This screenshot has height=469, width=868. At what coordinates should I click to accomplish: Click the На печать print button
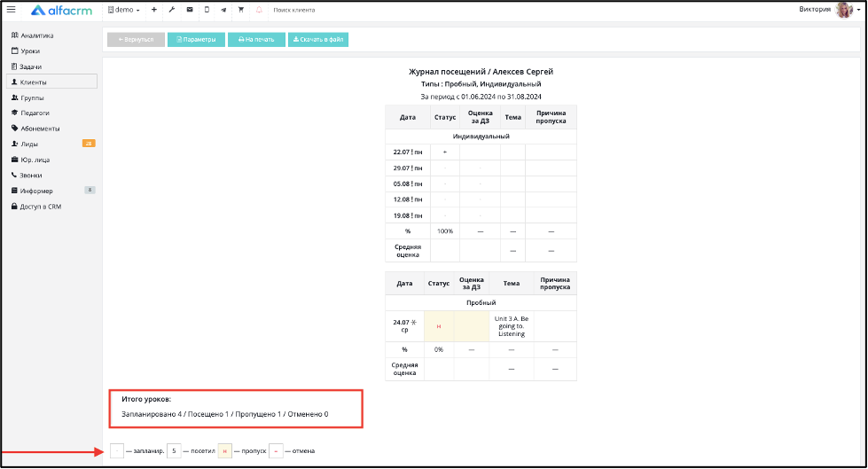pyautogui.click(x=256, y=39)
